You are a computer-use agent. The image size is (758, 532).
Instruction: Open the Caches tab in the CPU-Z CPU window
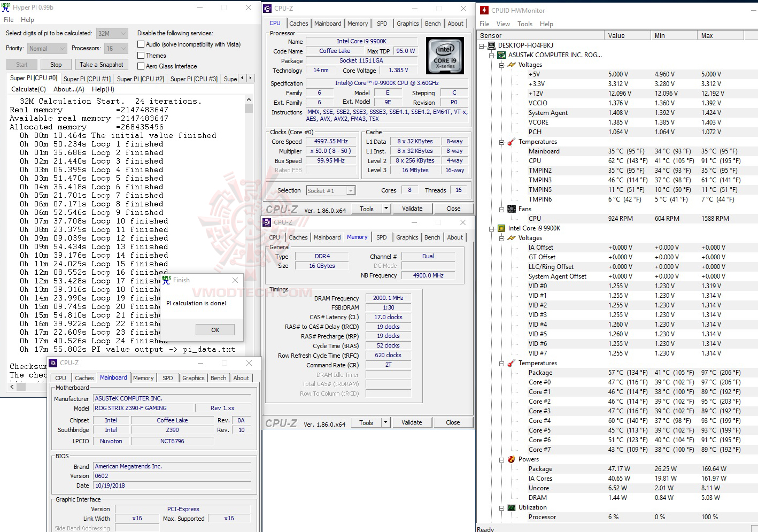pos(299,24)
